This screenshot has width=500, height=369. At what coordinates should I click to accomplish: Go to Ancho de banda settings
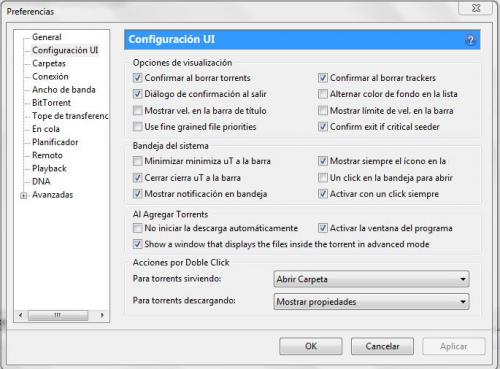tap(64, 90)
